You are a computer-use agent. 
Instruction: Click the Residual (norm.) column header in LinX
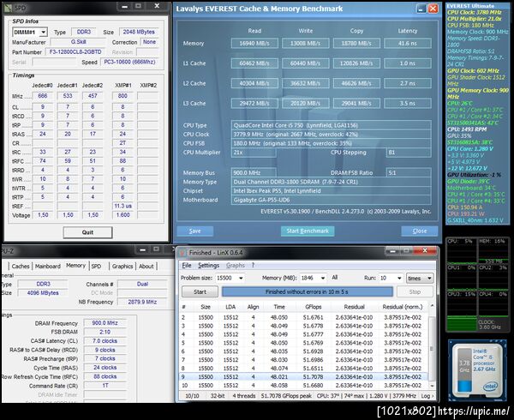(x=403, y=307)
